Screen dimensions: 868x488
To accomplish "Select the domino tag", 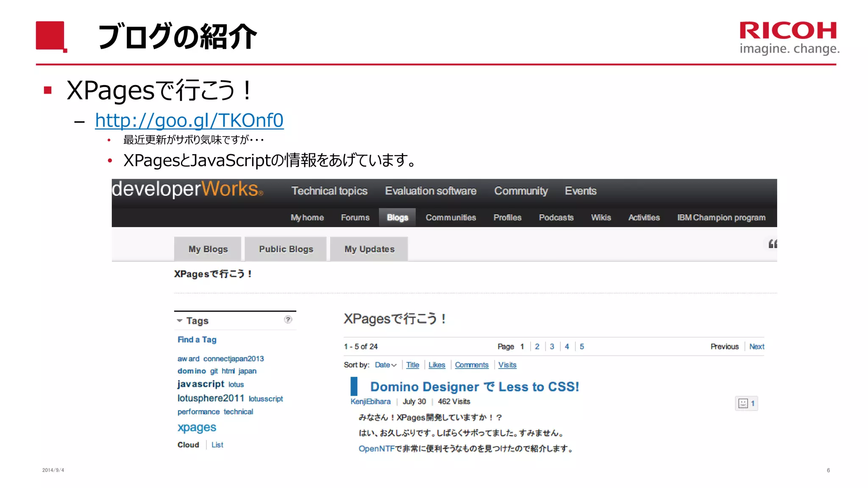I will 192,371.
